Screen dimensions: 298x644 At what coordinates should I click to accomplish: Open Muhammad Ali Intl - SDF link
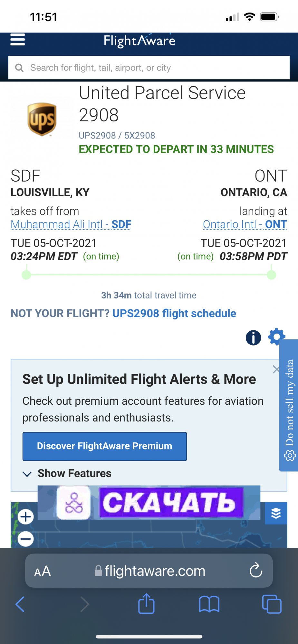71,224
